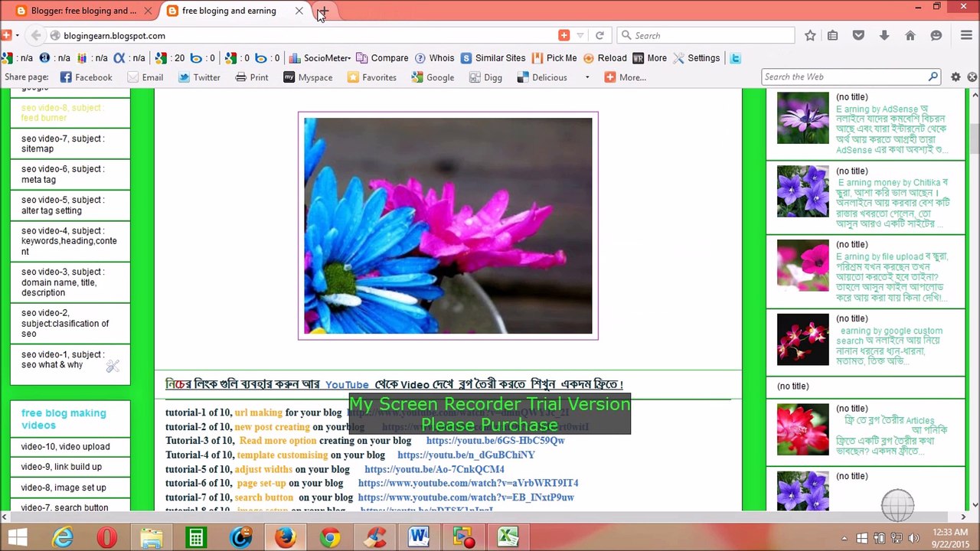The width and height of the screenshot is (980, 551).
Task: Share page via Email
Action: [x=145, y=77]
